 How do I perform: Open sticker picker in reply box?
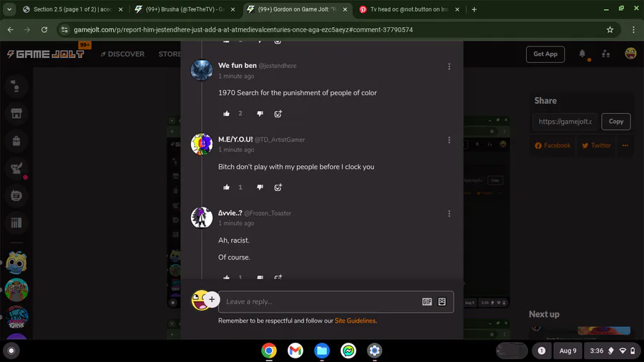(x=442, y=302)
